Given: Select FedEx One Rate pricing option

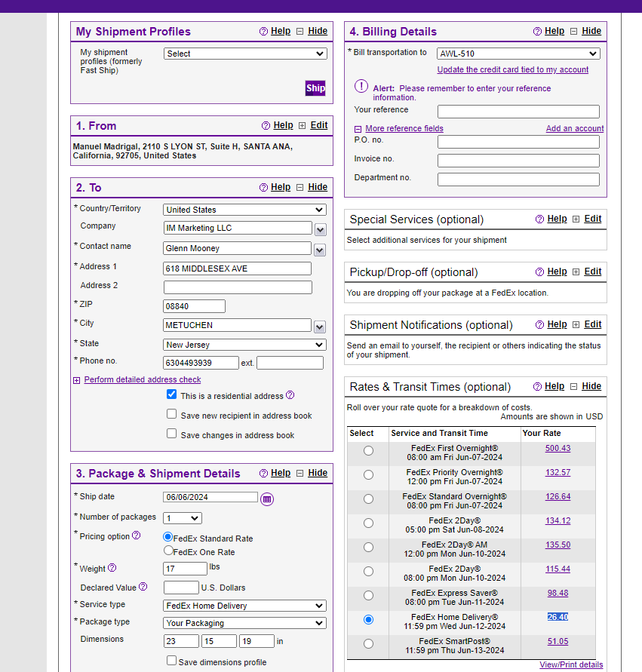Looking at the screenshot, I should tap(168, 551).
